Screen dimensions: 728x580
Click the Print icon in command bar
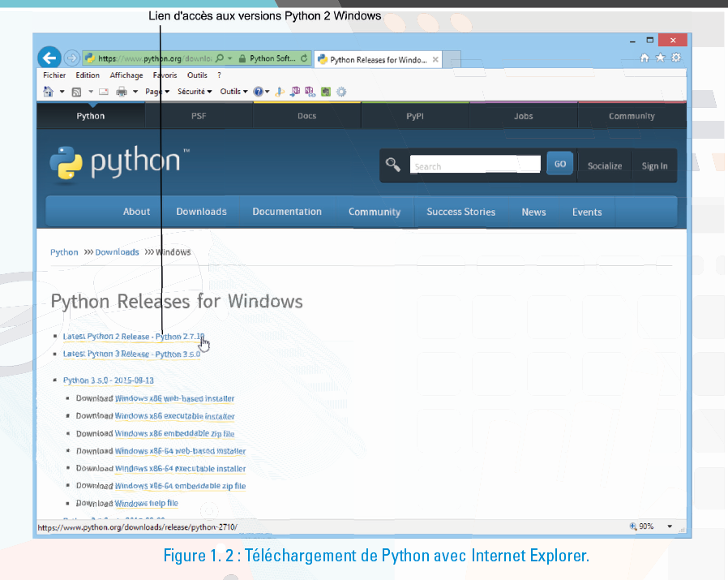[x=121, y=92]
